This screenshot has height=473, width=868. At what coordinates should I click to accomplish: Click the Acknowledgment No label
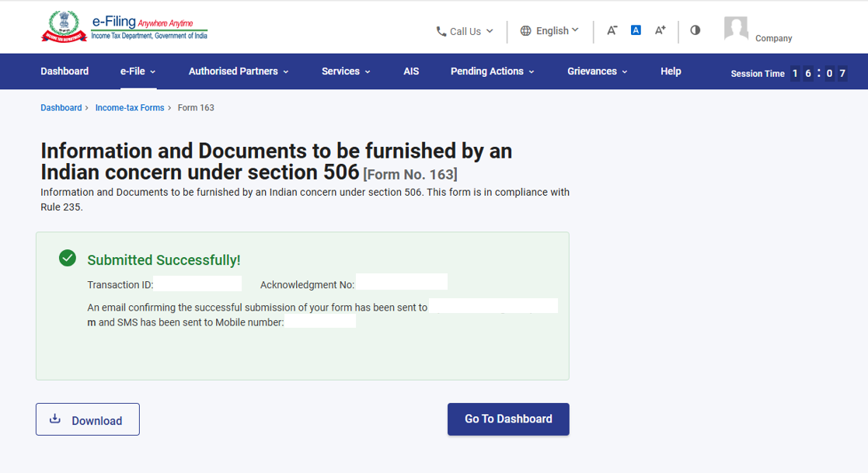pyautogui.click(x=307, y=285)
